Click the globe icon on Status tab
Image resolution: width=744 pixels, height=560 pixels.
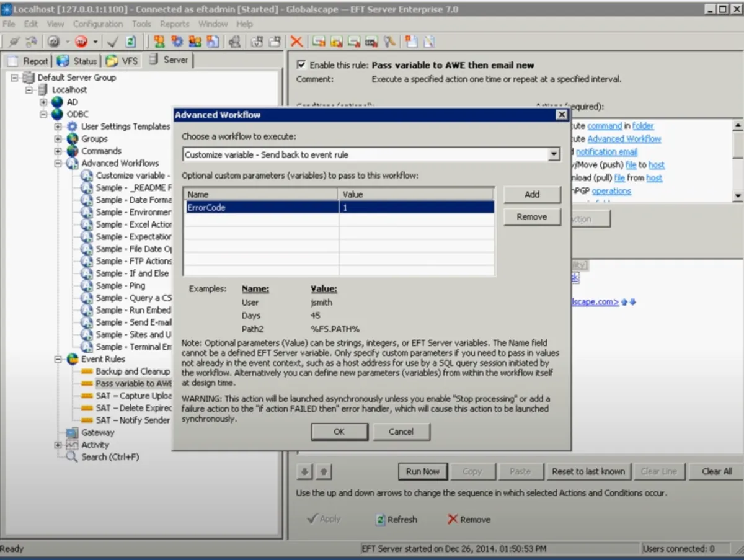(x=63, y=61)
